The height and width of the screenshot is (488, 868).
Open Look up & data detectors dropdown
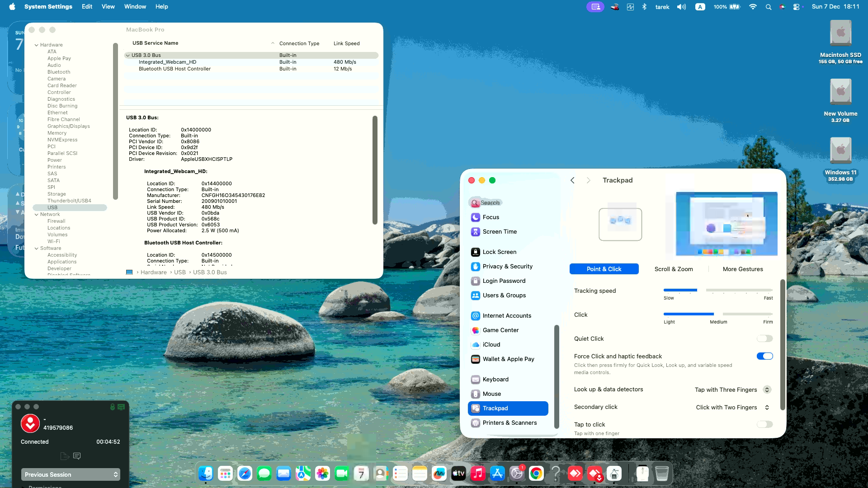pos(767,389)
